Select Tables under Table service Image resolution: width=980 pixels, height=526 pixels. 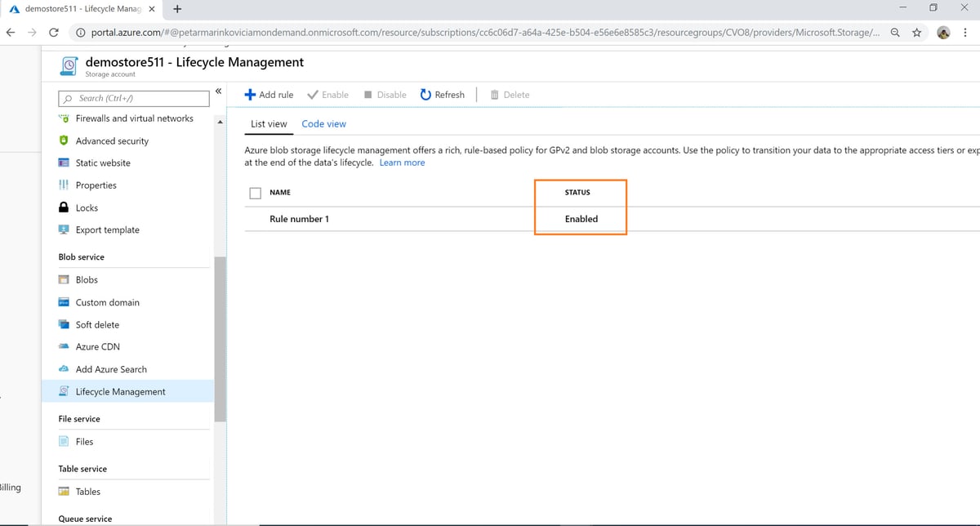point(86,491)
